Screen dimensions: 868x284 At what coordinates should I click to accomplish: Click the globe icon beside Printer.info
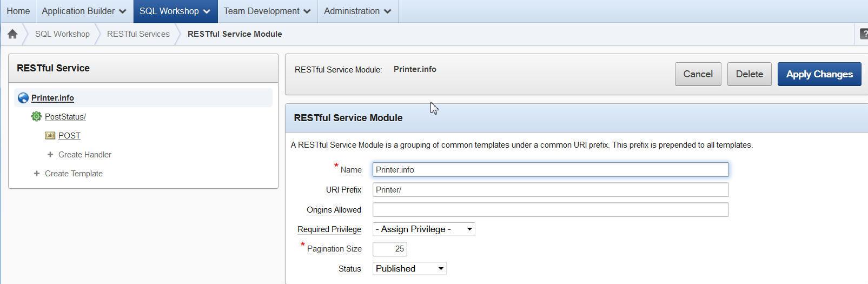click(23, 98)
